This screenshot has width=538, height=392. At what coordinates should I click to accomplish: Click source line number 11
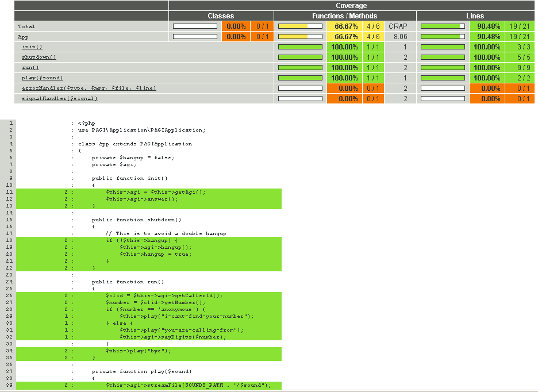point(10,192)
